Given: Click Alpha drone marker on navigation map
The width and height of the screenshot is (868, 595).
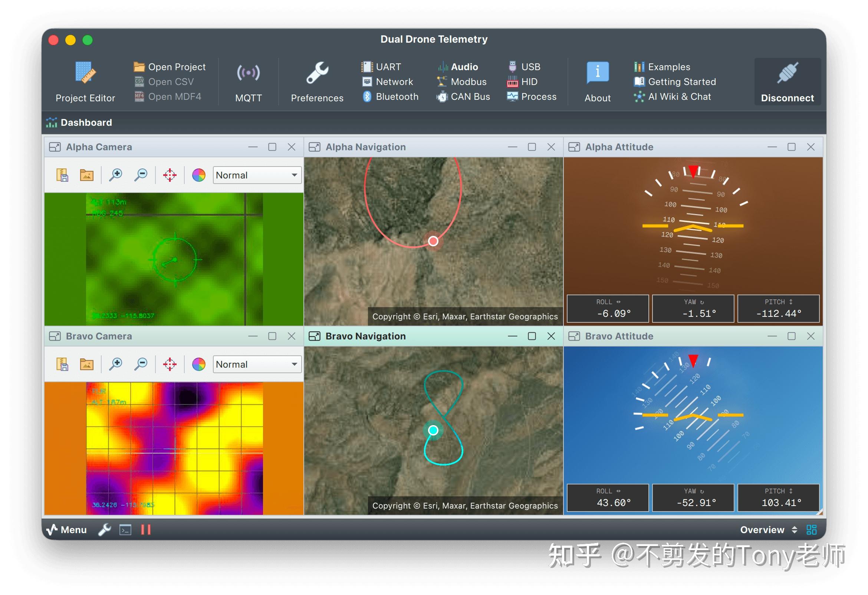Looking at the screenshot, I should pos(433,241).
